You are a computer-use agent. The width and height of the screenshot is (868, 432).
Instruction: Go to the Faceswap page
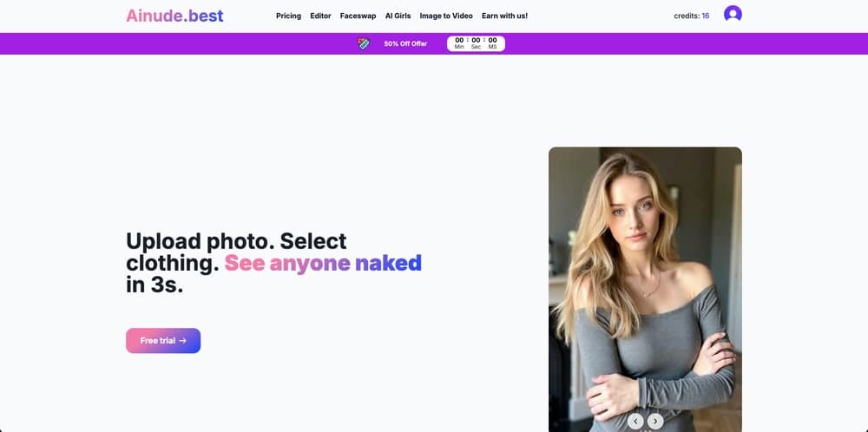(x=358, y=16)
